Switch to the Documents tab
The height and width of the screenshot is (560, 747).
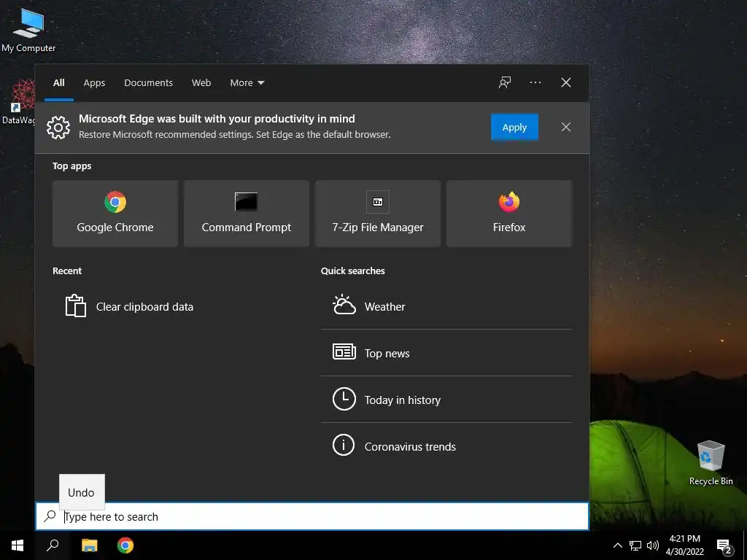(148, 83)
